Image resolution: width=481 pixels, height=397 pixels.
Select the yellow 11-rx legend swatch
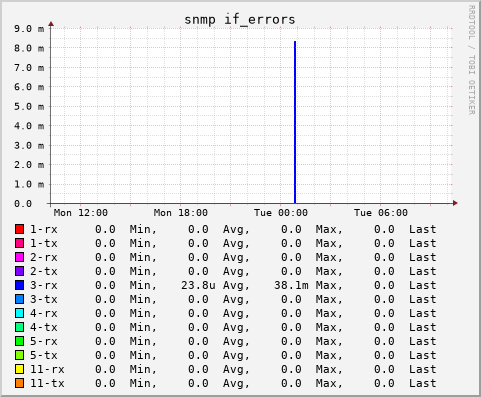(19, 369)
